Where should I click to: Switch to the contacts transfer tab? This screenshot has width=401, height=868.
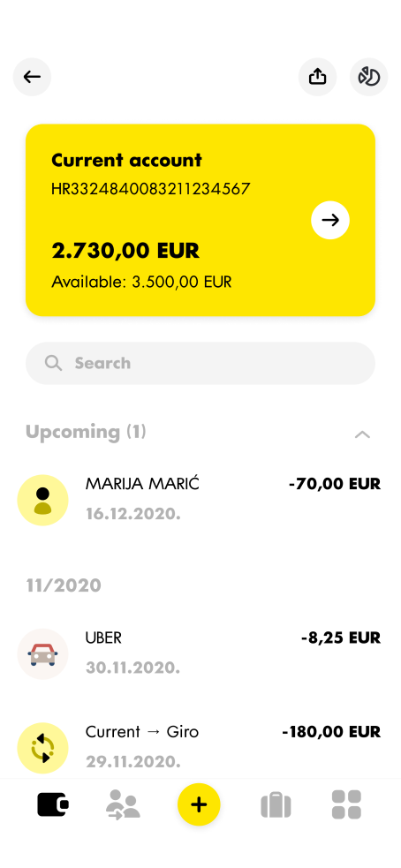click(123, 804)
